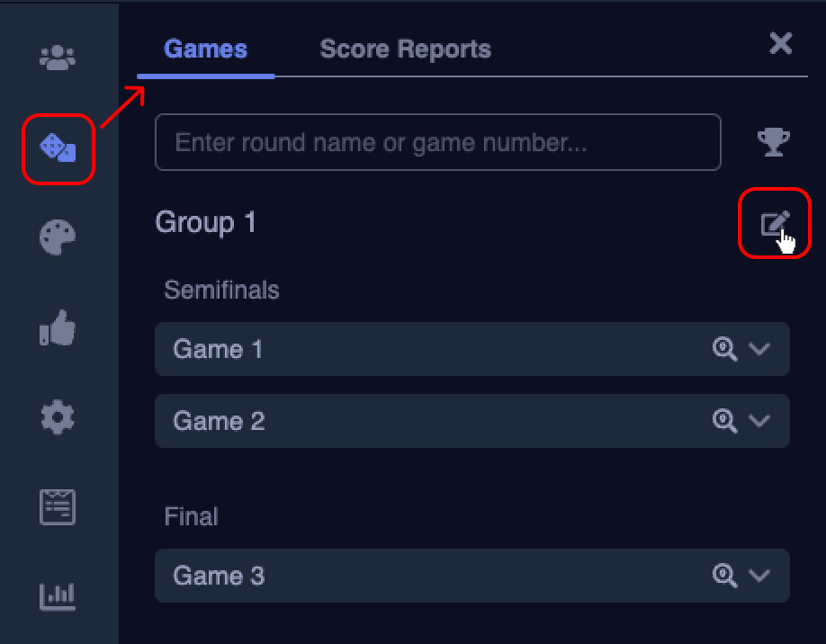Screen dimensions: 826x644
Task: Click the thumbs-up feedback icon
Action: click(x=58, y=327)
